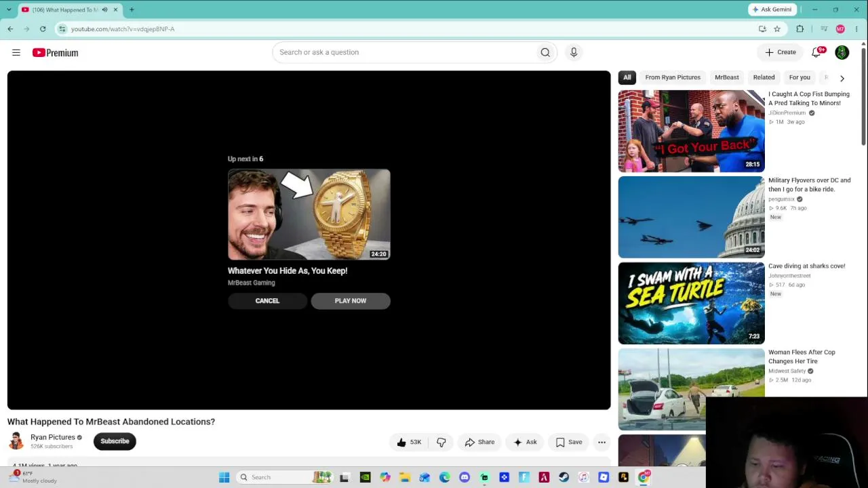View site information icon in address bar
This screenshot has width=868, height=488.
(62, 29)
